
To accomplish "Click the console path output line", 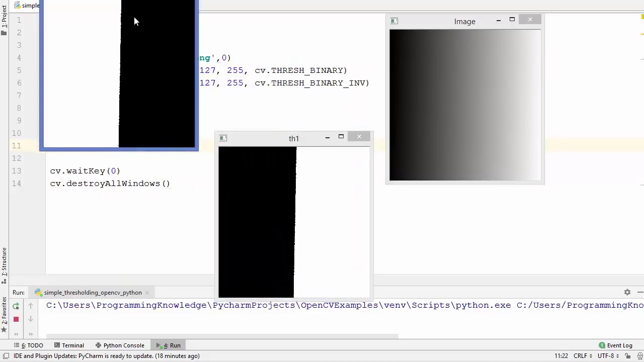I will tap(345, 305).
